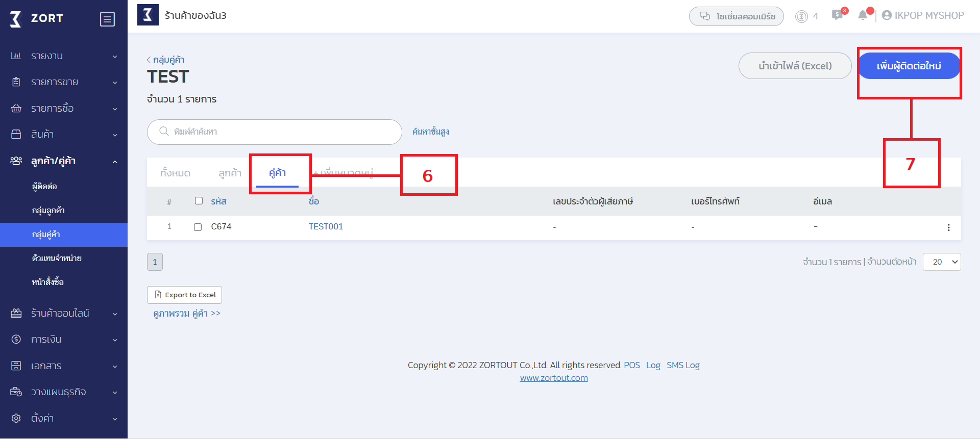The height and width of the screenshot is (440, 980).
Task: Click the Export to Excel button
Action: pos(185,295)
